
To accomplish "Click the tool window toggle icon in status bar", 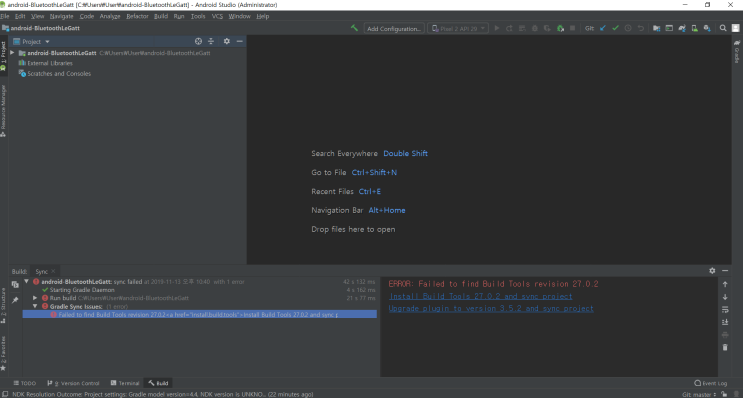I will (4, 394).
